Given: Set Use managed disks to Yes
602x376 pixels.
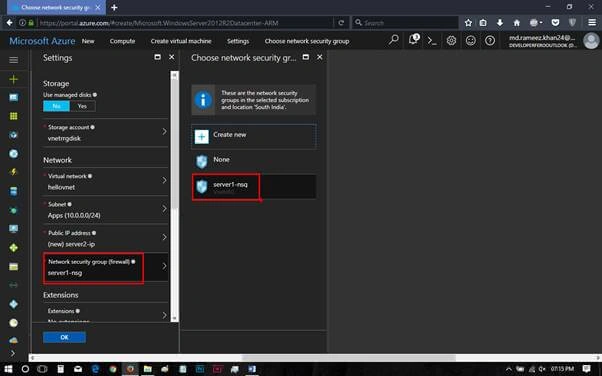Looking at the screenshot, I should coord(82,106).
